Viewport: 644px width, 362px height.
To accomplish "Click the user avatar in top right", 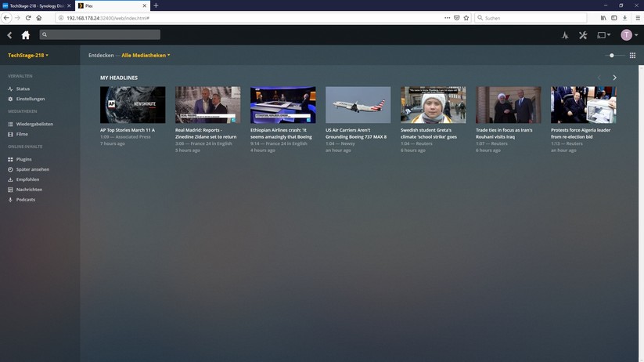I will coord(626,35).
